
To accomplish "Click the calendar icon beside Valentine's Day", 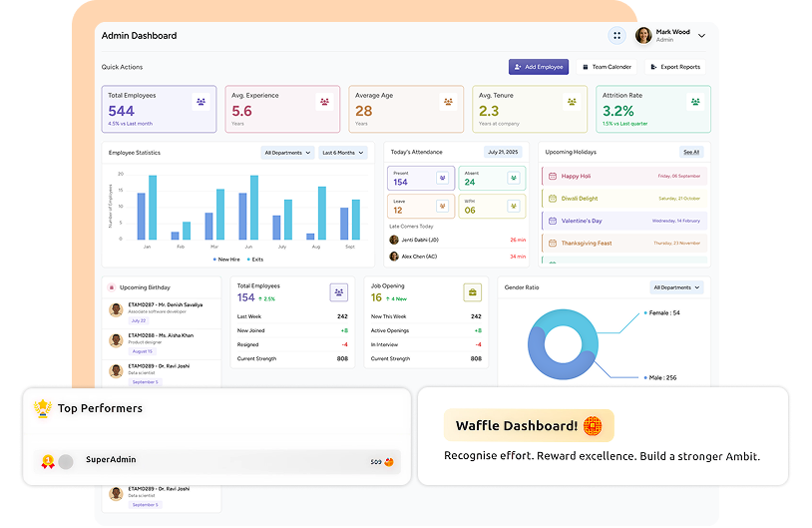I will coord(553,221).
